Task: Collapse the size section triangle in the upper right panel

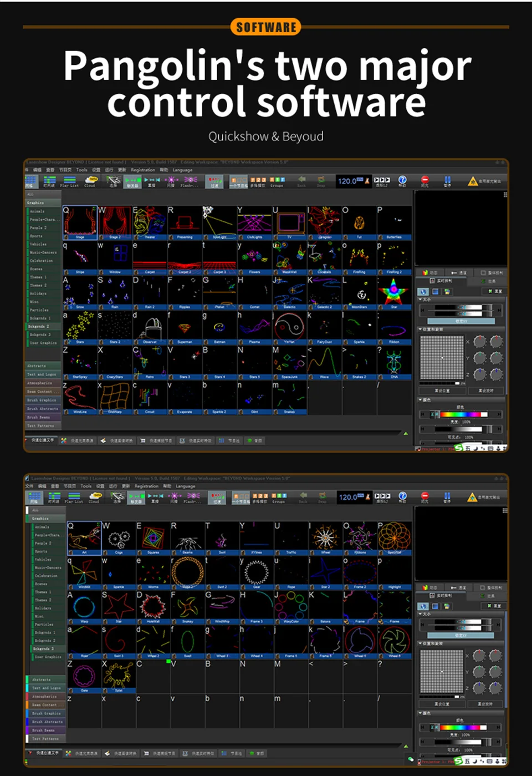Action: pos(420,300)
